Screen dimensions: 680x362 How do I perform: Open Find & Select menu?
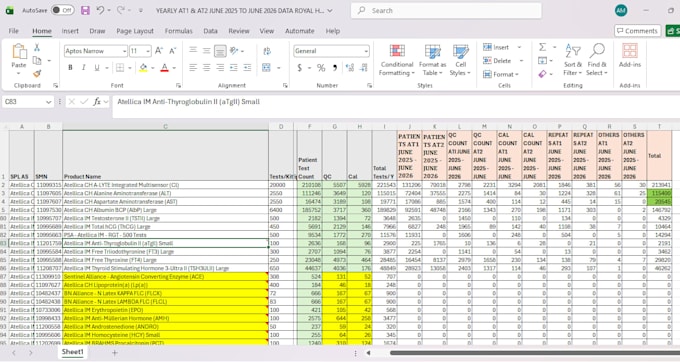click(x=597, y=60)
